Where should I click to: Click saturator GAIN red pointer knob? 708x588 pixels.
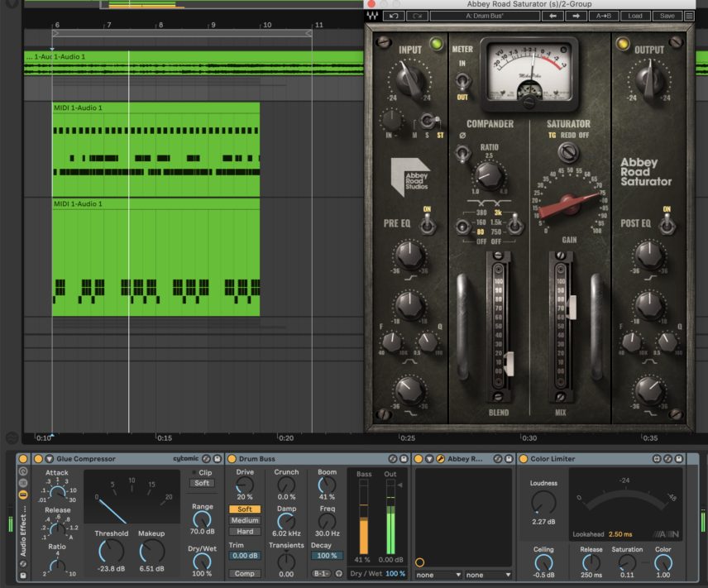(x=568, y=204)
